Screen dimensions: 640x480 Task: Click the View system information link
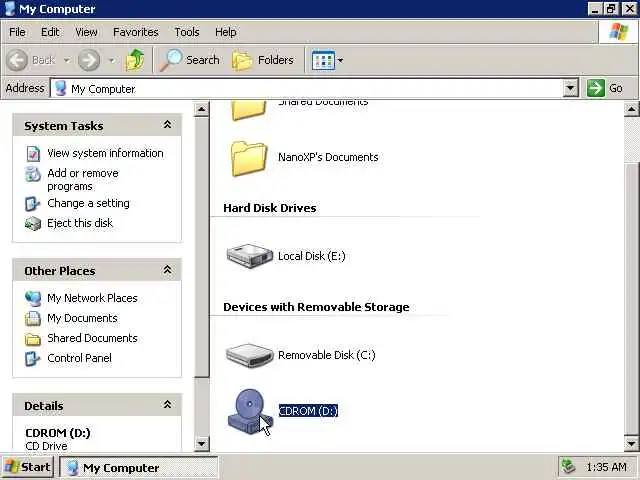105,153
